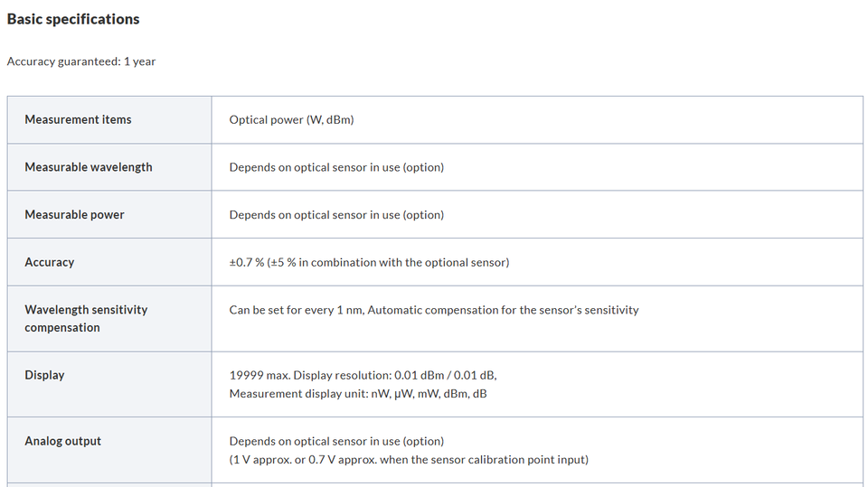This screenshot has width=868, height=487.
Task: Click Analog output sensor-dependent text line
Action: [336, 441]
